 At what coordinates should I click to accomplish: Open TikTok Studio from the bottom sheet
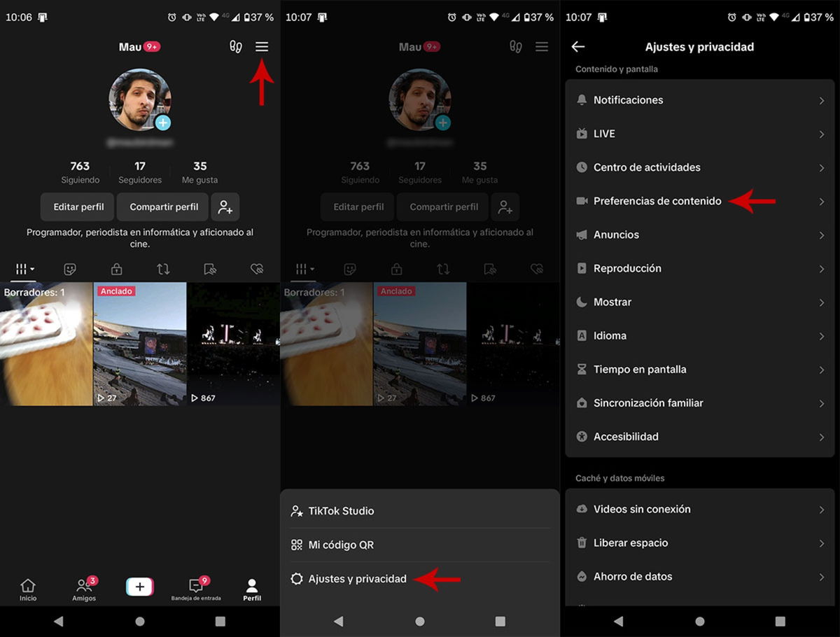(x=420, y=511)
